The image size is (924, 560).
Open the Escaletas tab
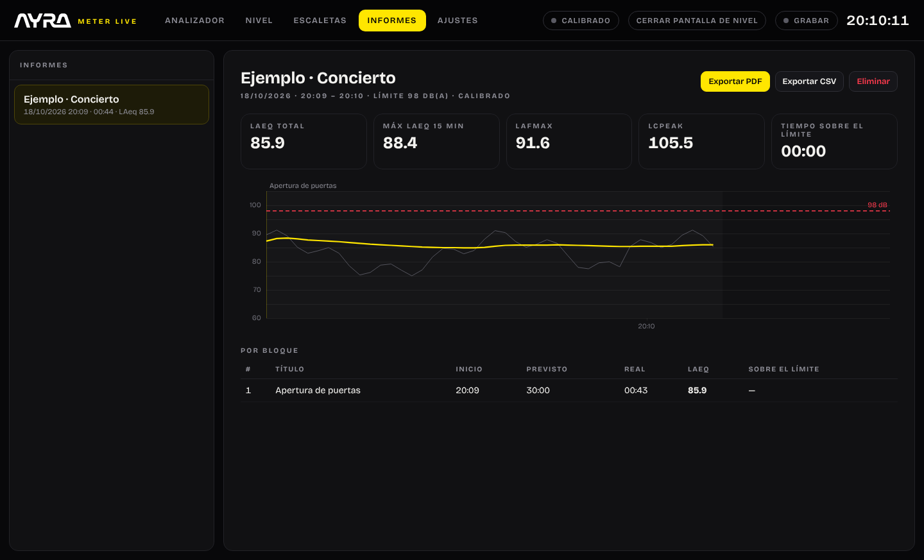click(x=320, y=21)
